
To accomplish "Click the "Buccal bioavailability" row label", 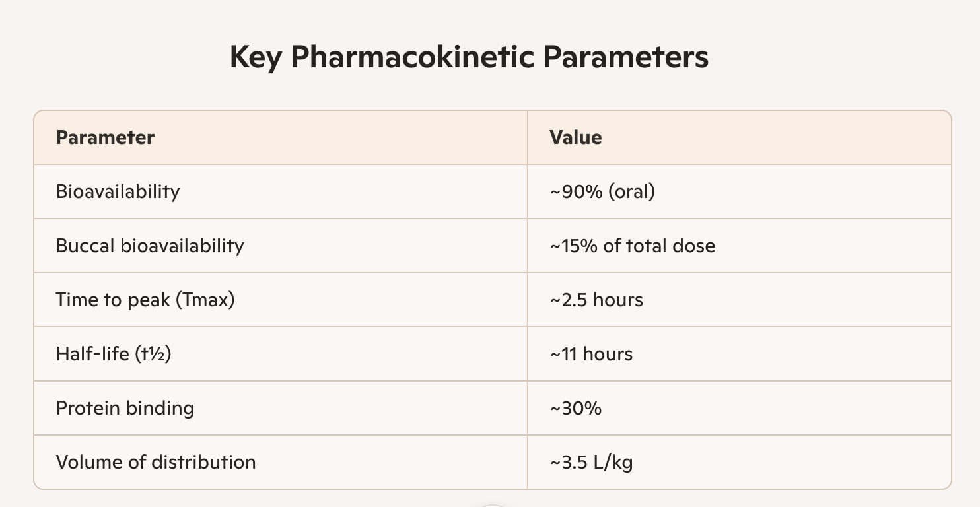I will click(x=150, y=246).
